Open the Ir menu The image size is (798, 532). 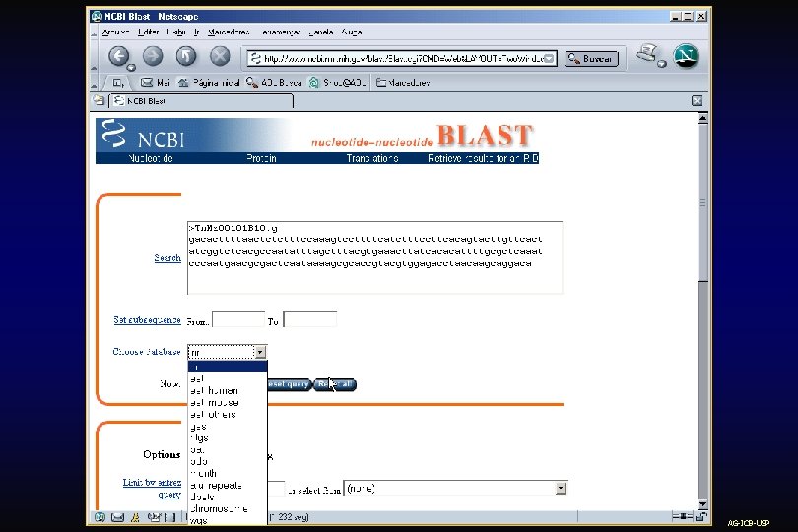(196, 33)
